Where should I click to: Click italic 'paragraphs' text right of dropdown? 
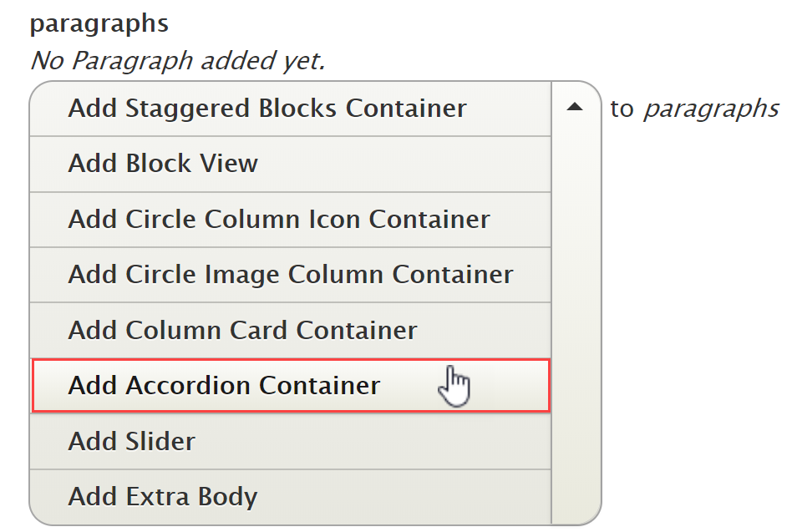pos(710,109)
